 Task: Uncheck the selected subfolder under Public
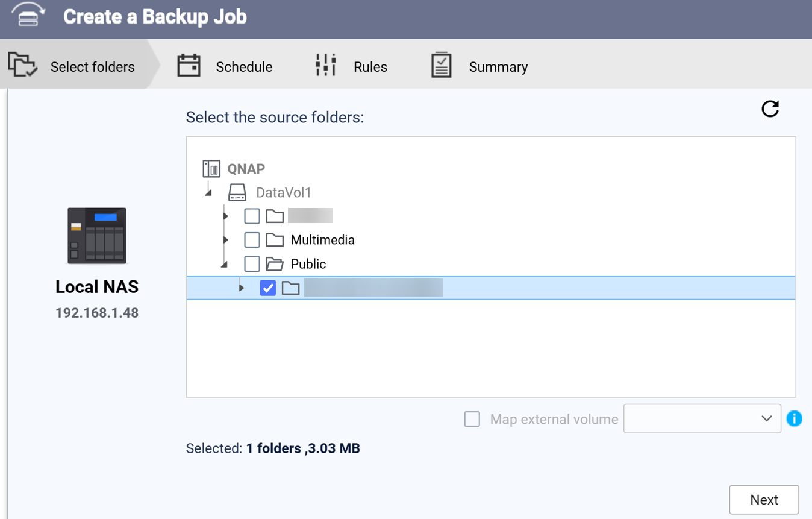coord(268,288)
